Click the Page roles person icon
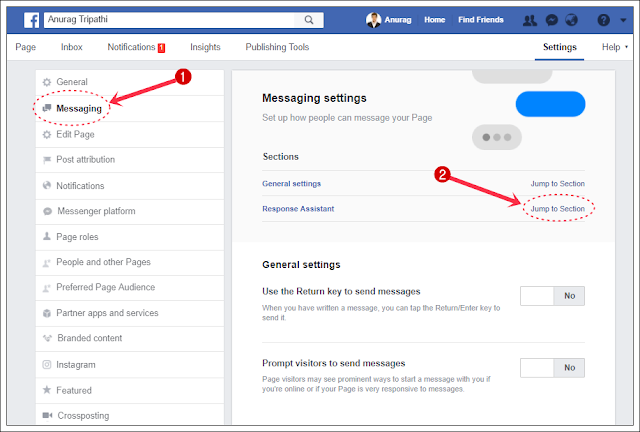 [47, 236]
